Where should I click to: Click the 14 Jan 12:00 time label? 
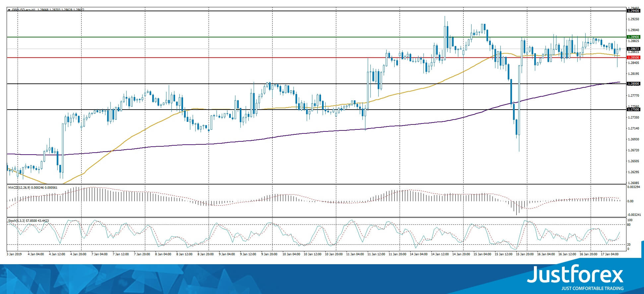coord(440,254)
